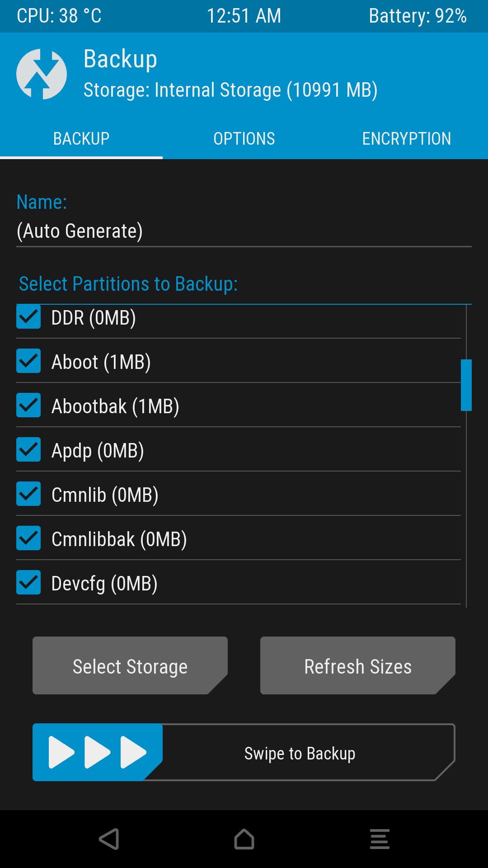This screenshot has height=868, width=488.
Task: Tap the swipe arrows slider handle
Action: pyautogui.click(x=97, y=752)
